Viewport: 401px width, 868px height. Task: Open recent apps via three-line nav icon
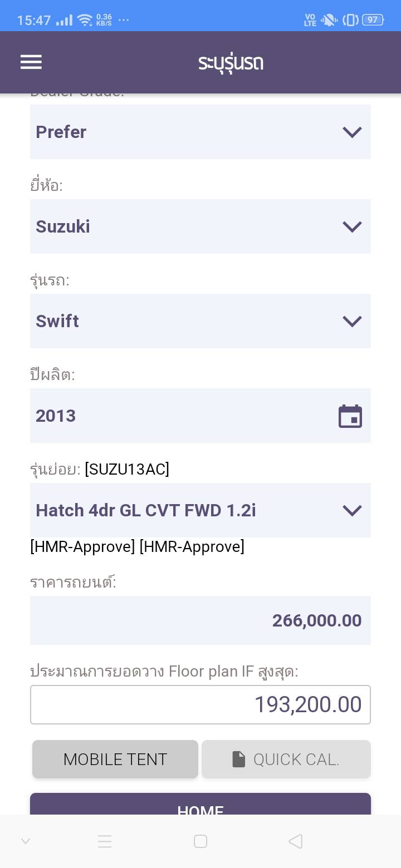[x=105, y=841]
